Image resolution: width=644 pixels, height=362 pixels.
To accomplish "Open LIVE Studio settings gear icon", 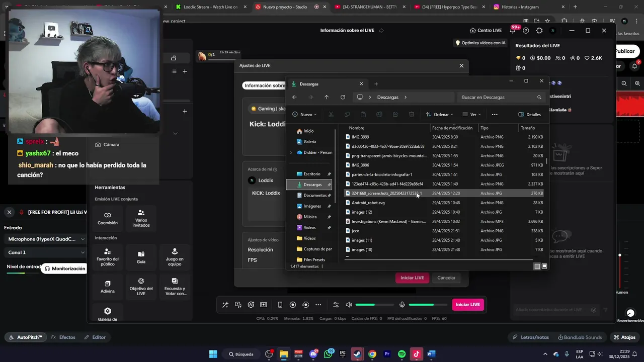I will (x=539, y=31).
